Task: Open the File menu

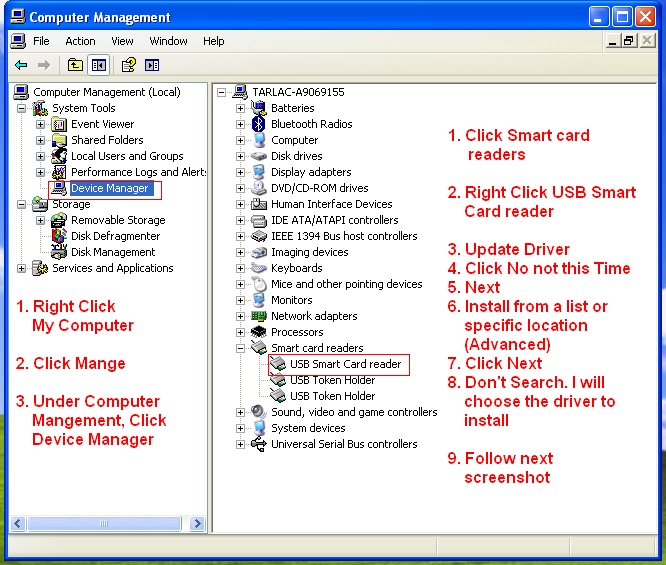Action: coord(41,41)
